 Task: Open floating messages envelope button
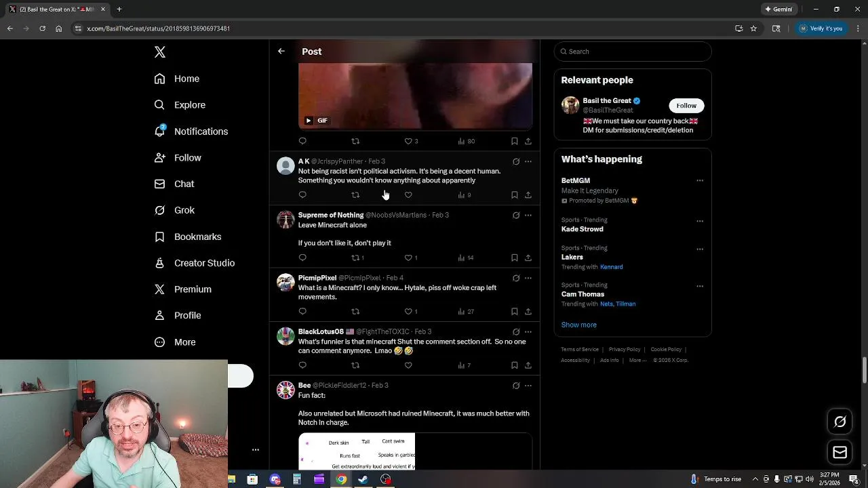coord(840,453)
